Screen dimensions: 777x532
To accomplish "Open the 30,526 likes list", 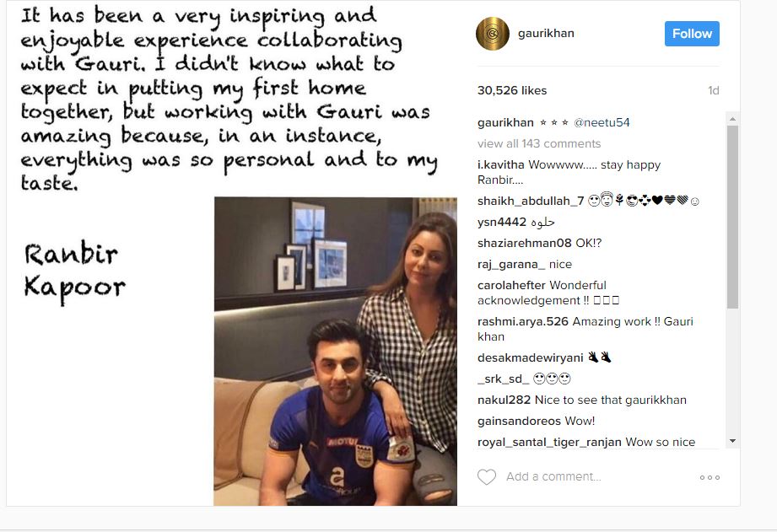I will click(512, 91).
